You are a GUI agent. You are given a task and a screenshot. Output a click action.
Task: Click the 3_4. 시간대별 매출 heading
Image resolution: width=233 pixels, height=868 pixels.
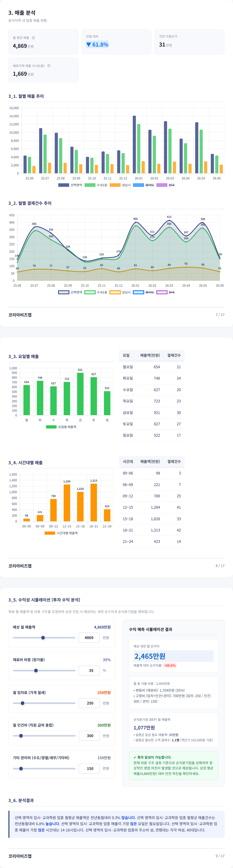pos(26,463)
